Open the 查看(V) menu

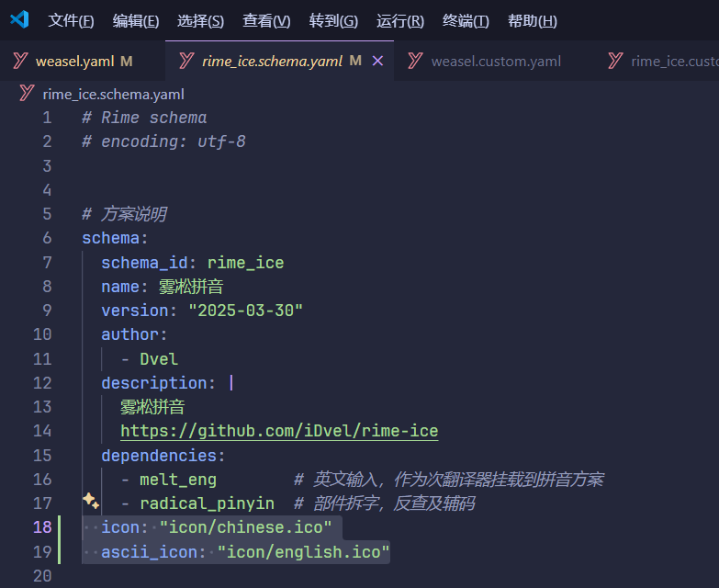(x=266, y=21)
